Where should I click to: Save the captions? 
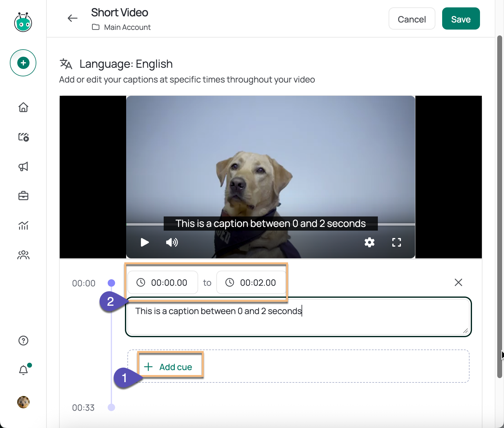point(461,19)
